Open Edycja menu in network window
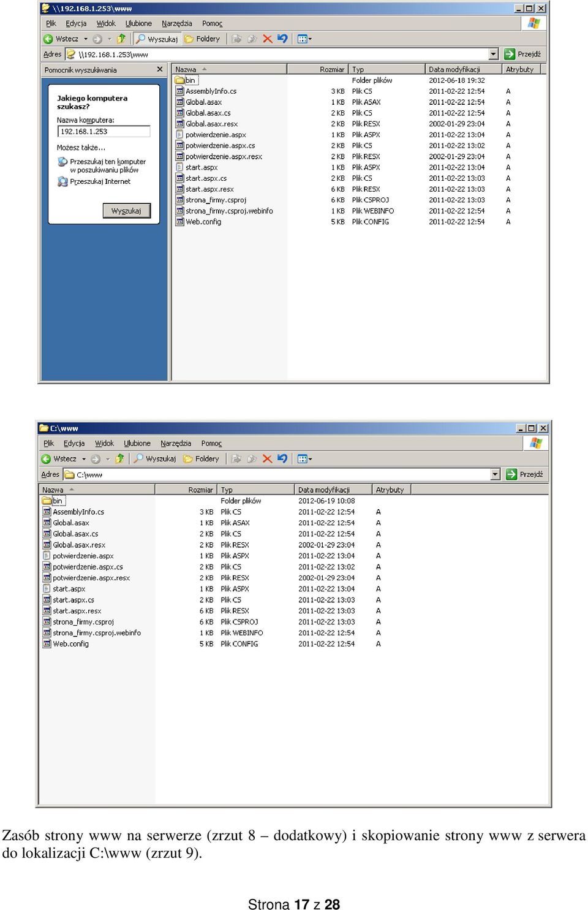The image size is (588, 910). pyautogui.click(x=76, y=23)
